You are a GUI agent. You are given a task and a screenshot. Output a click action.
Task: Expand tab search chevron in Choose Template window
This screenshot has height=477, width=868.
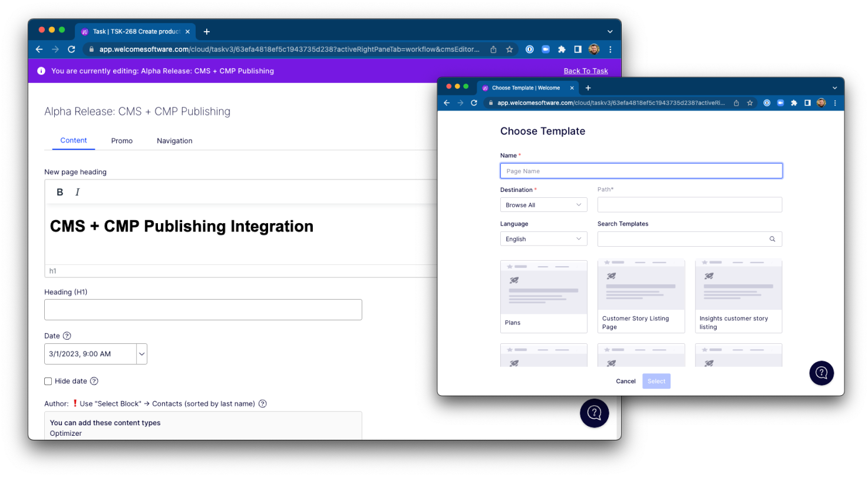tap(834, 88)
